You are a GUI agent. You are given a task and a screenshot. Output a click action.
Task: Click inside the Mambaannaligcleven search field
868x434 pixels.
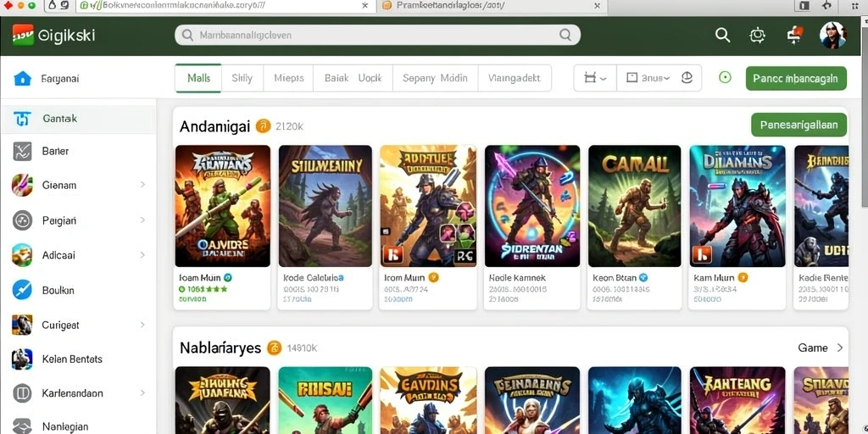click(x=377, y=35)
